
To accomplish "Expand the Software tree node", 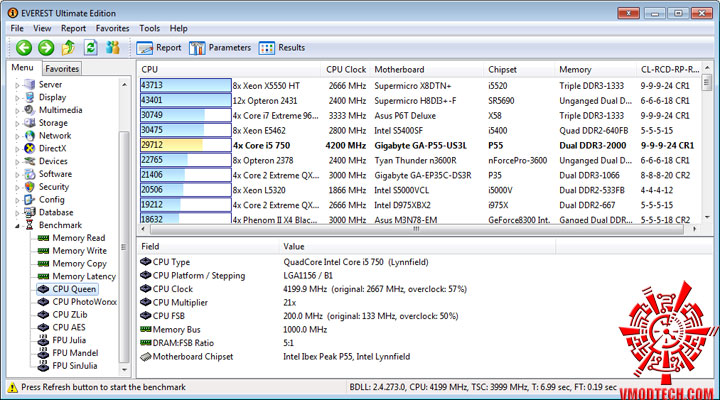I will (x=17, y=175).
